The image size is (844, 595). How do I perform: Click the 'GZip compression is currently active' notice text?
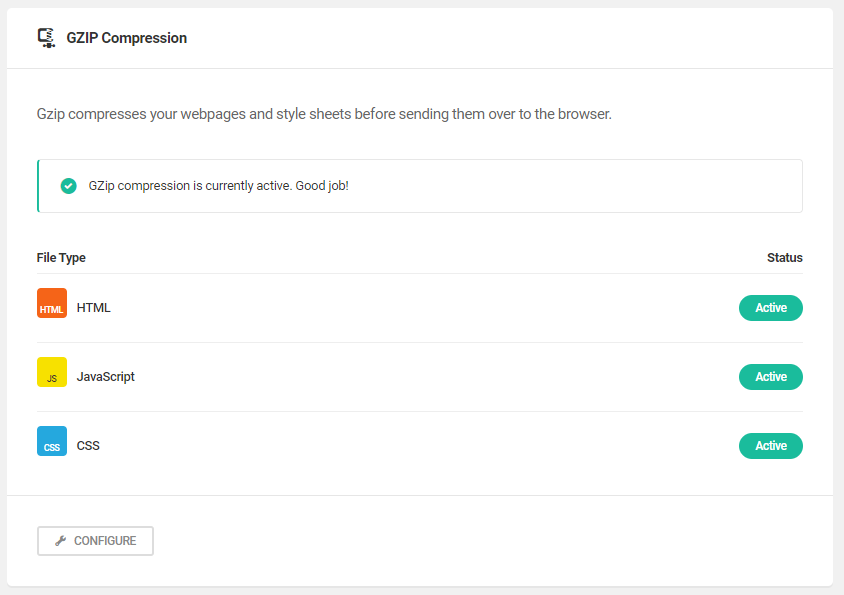click(x=219, y=186)
